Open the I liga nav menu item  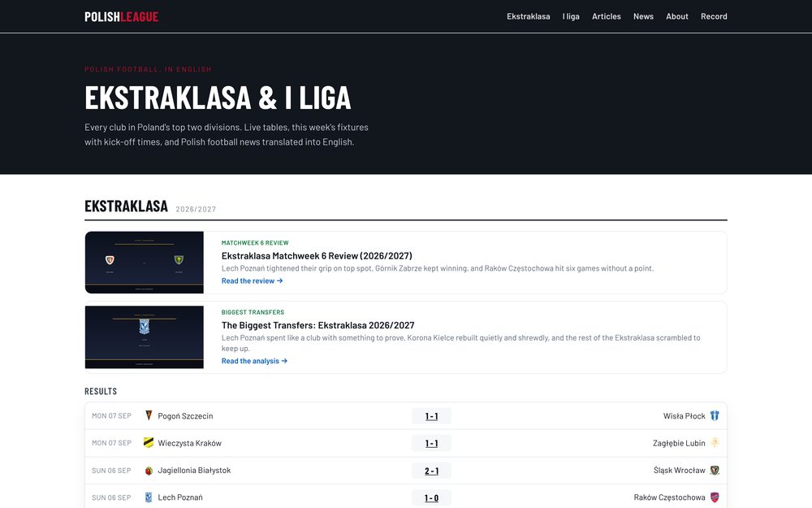point(571,16)
